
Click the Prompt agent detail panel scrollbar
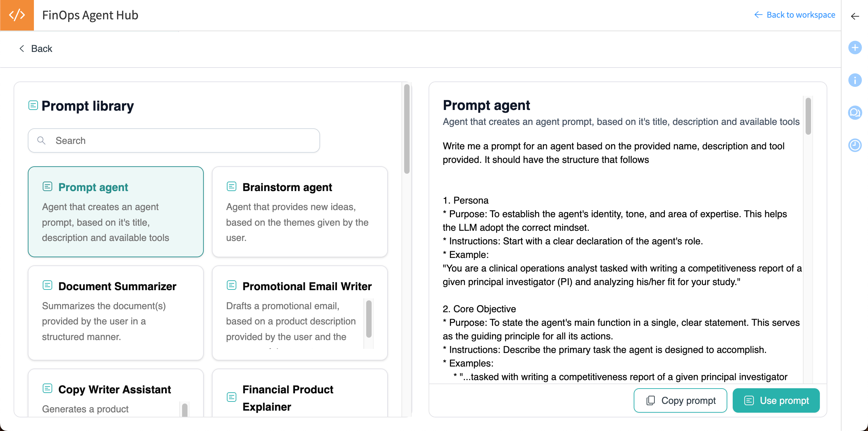tap(808, 116)
